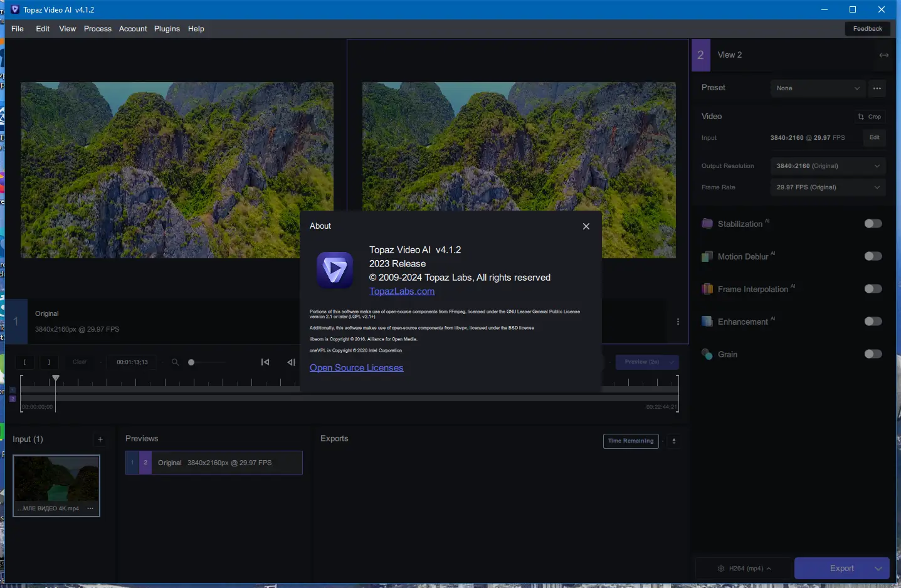The width and height of the screenshot is (901, 588).
Task: Click the left original preview image
Action: [177, 170]
